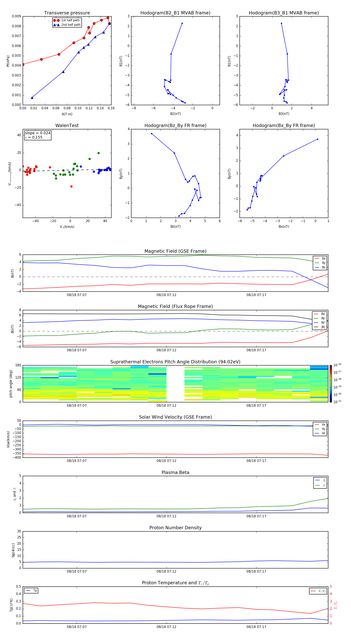Click the "Transverse pressure" plot title
The height and width of the screenshot is (644, 351).
tap(67, 13)
